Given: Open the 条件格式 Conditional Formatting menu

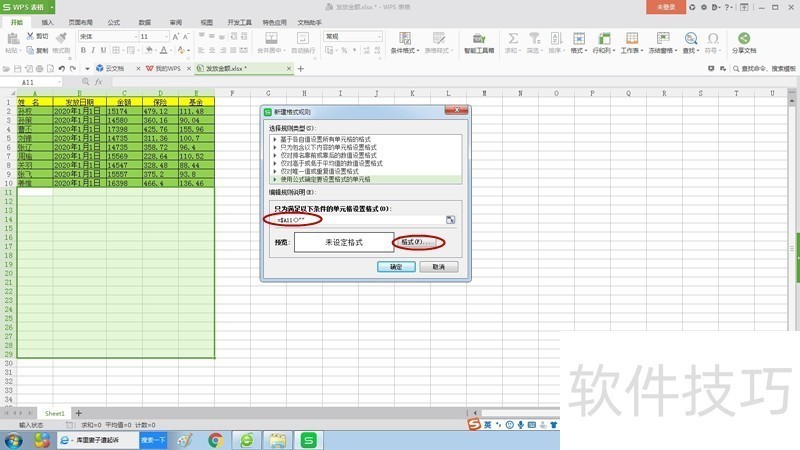Looking at the screenshot, I should tap(405, 42).
